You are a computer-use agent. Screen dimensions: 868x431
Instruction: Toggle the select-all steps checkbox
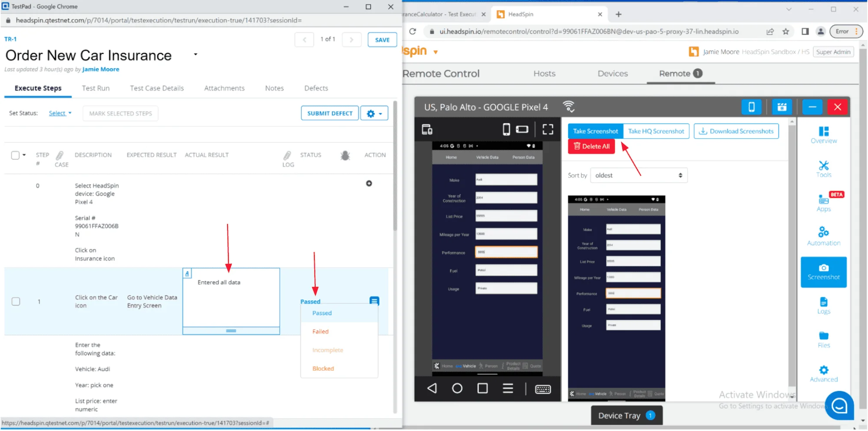[x=15, y=155]
